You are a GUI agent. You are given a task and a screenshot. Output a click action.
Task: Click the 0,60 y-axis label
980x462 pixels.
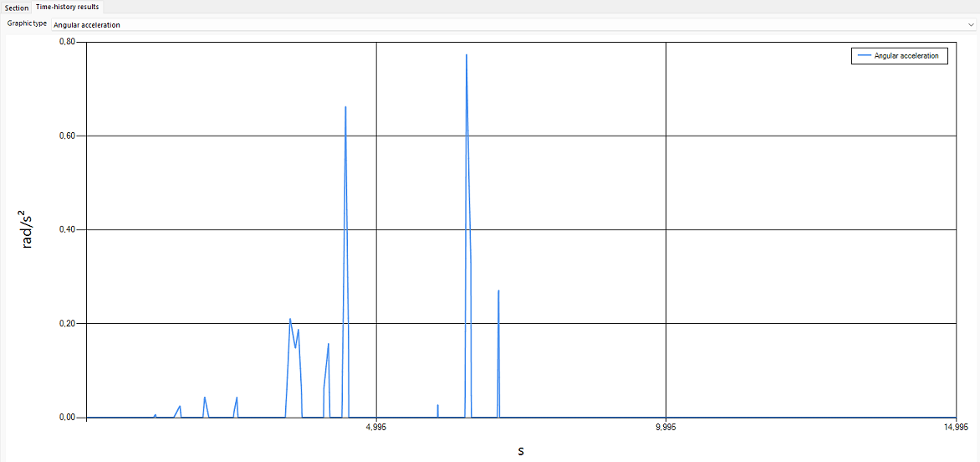(68, 136)
